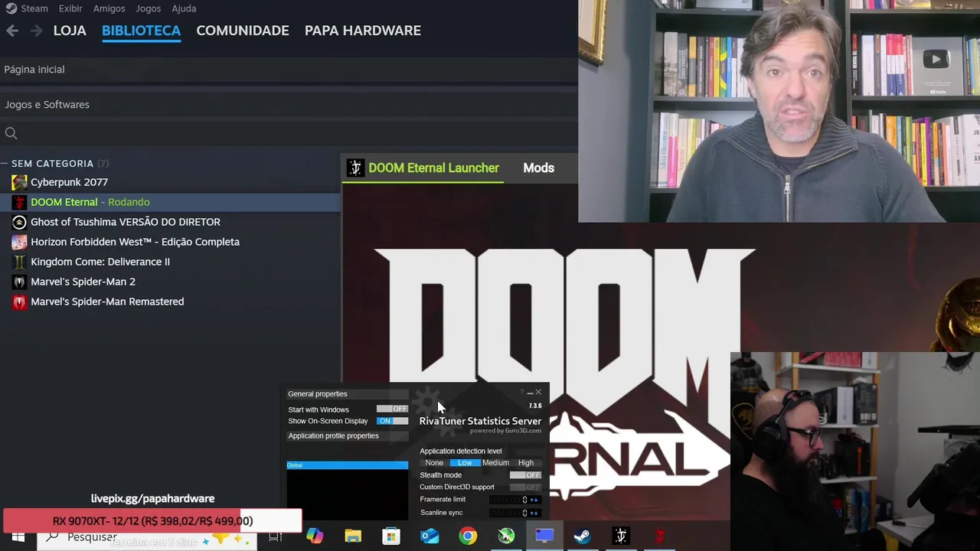Screen dimensions: 980x551
Task: Open the Amigos menu
Action: pos(109,8)
